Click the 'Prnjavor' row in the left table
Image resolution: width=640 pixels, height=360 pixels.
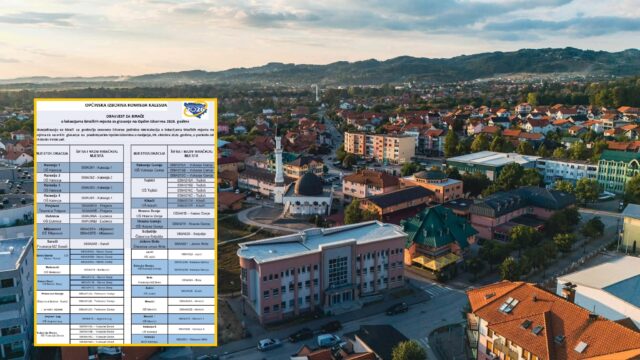[80, 208]
